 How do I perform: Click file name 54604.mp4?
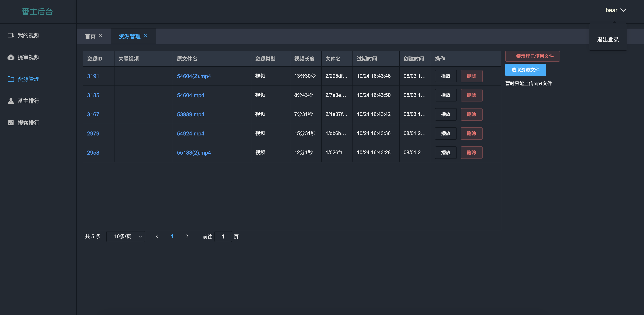[x=191, y=95]
